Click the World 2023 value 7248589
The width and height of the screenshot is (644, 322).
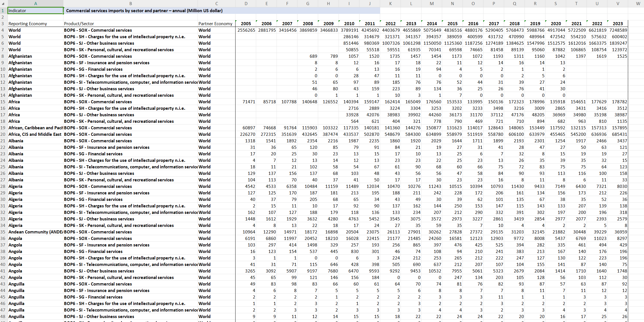(x=618, y=30)
